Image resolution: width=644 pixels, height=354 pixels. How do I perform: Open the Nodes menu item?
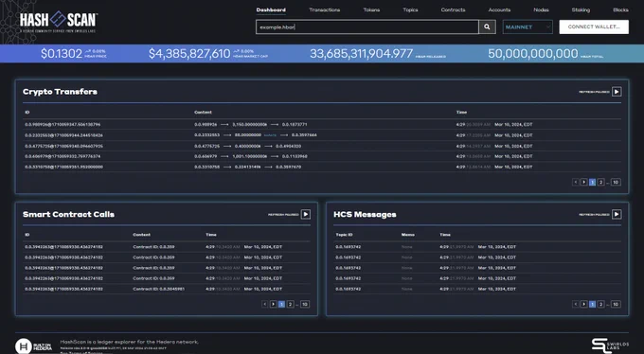coord(541,9)
